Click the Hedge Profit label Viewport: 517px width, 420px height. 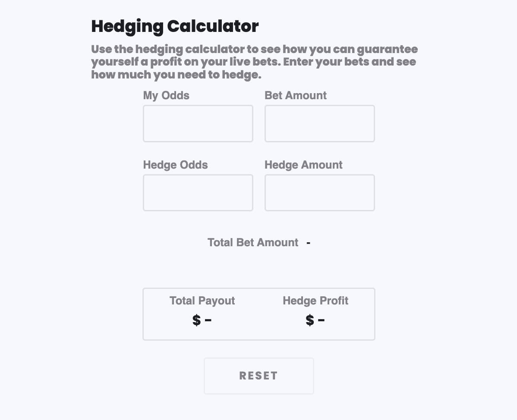click(315, 301)
